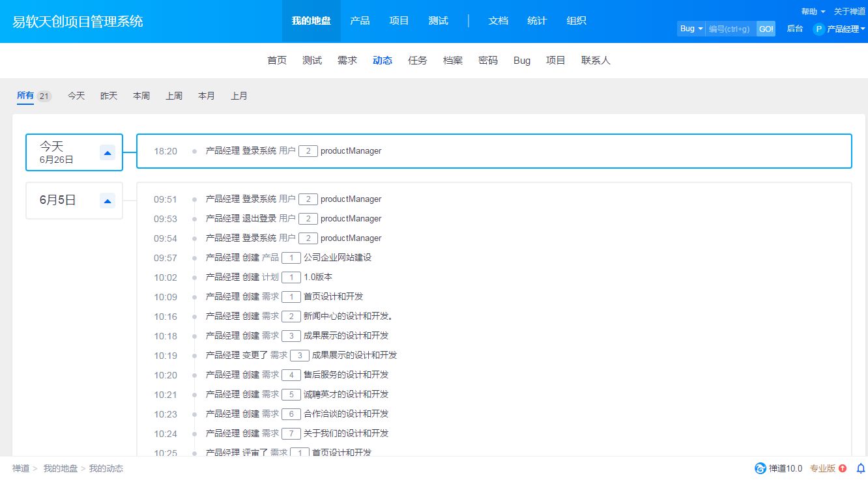Open productManager link in the 09:53 entry
Image resolution: width=868 pixels, height=480 pixels.
pyautogui.click(x=351, y=219)
